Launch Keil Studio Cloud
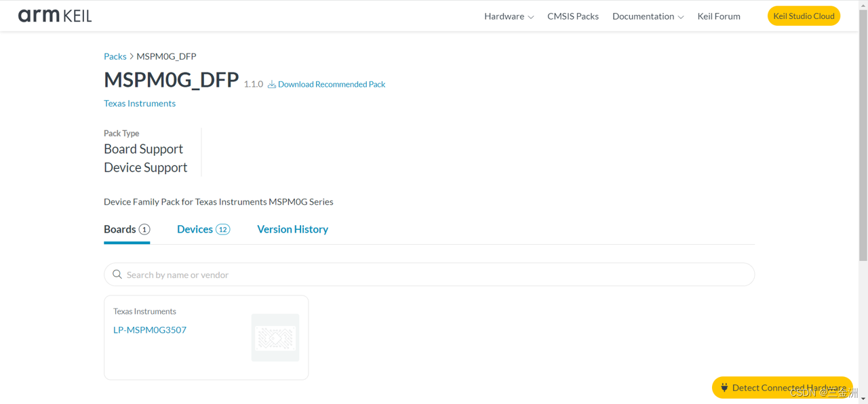This screenshot has width=868, height=404. point(804,16)
